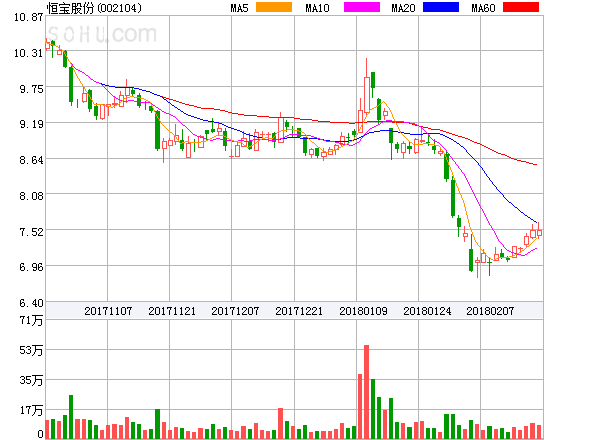The height and width of the screenshot is (440, 600).
Task: Click the 10.31 price axis label
Action: [29, 53]
